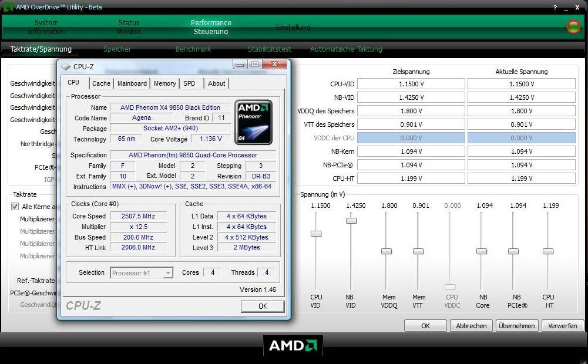This screenshot has width=588, height=364.
Task: Click the NB-VID Aktuelle Spannung field
Action: point(522,97)
